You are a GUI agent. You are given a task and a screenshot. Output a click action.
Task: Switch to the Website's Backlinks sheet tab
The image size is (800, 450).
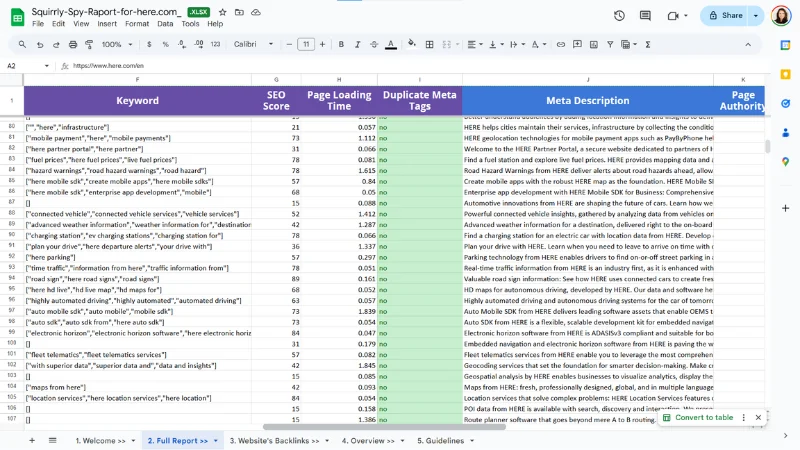[272, 440]
